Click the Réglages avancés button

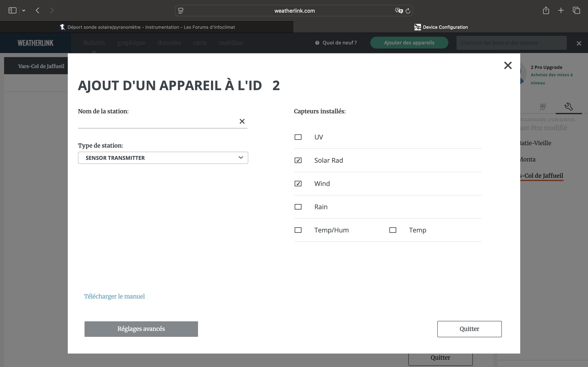coord(141,329)
